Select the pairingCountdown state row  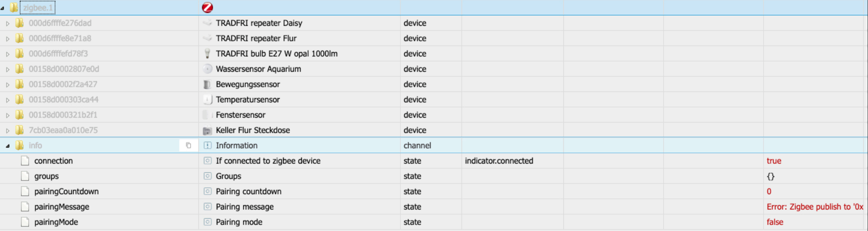[x=66, y=192]
